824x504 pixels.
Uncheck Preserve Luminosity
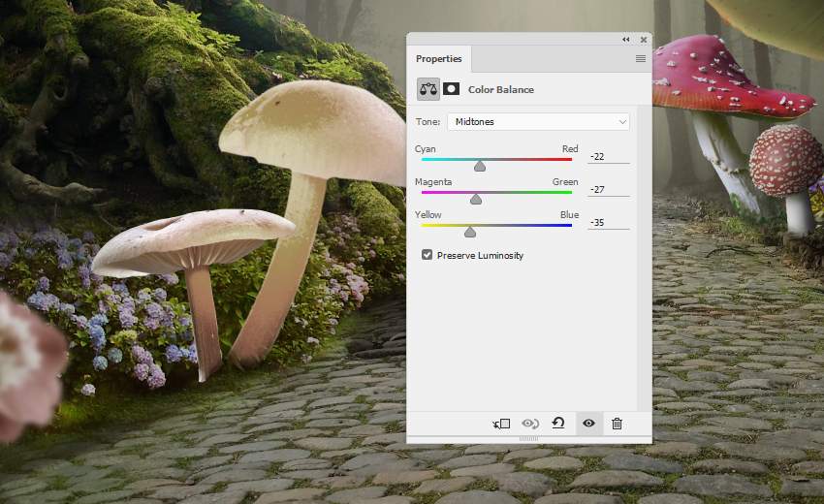(427, 255)
